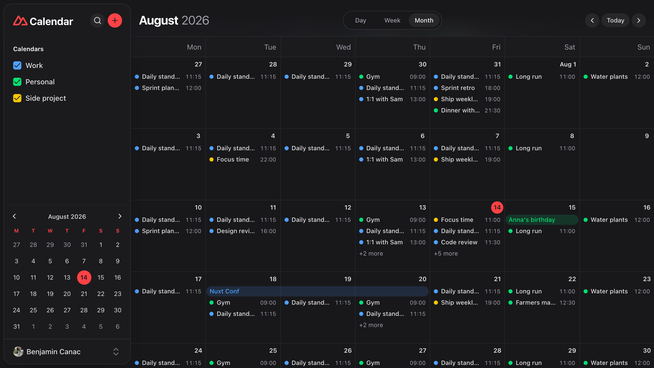The width and height of the screenshot is (654, 368).
Task: Click the August 2026 mini calendar title
Action: 67,217
